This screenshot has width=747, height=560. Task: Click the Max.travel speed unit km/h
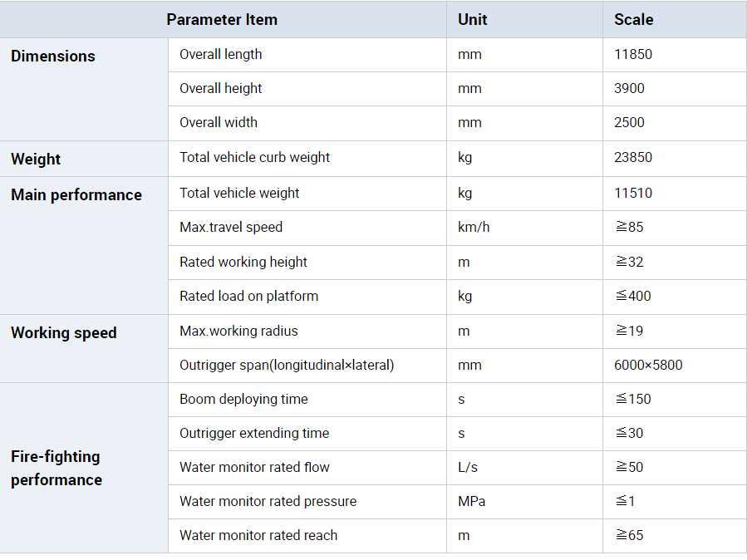[474, 228]
